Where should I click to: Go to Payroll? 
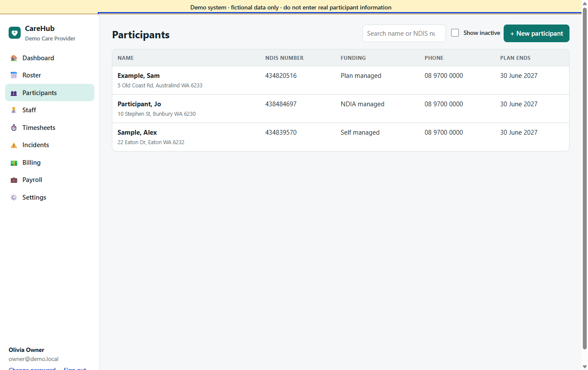pyautogui.click(x=50, y=180)
